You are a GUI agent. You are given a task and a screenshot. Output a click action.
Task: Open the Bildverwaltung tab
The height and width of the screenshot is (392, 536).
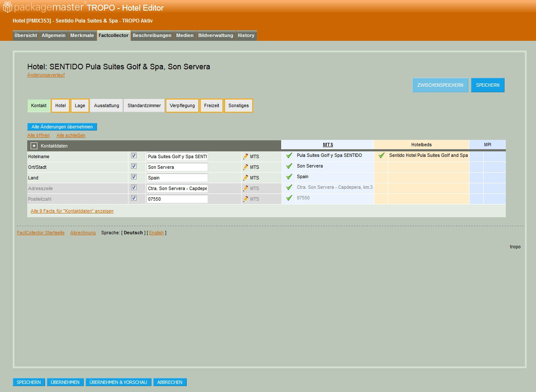[x=216, y=36]
